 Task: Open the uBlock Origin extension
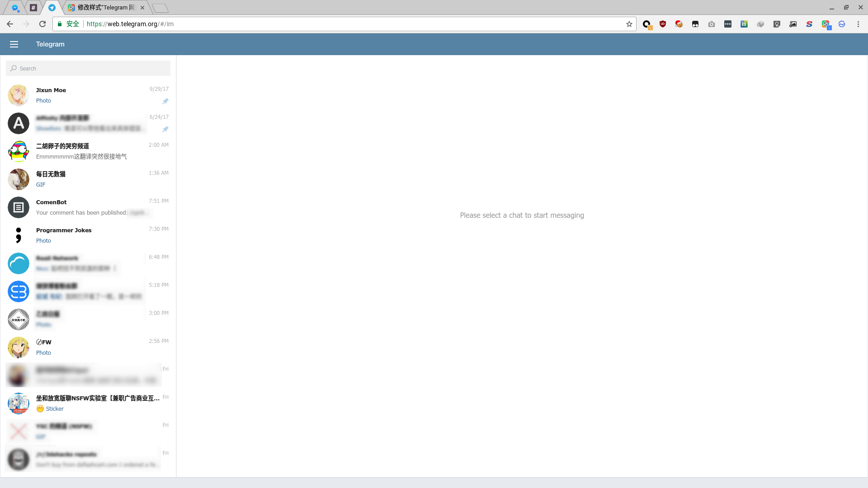pos(663,24)
